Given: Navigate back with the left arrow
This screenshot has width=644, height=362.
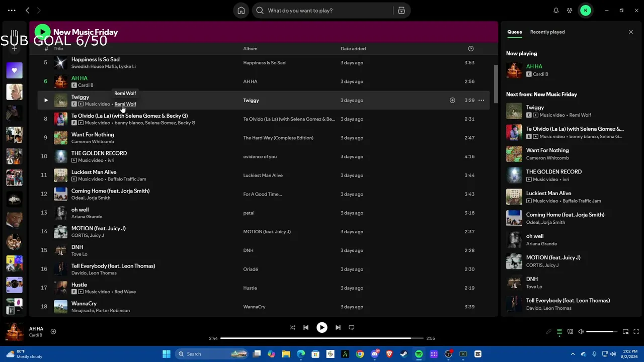Looking at the screenshot, I should click(28, 11).
